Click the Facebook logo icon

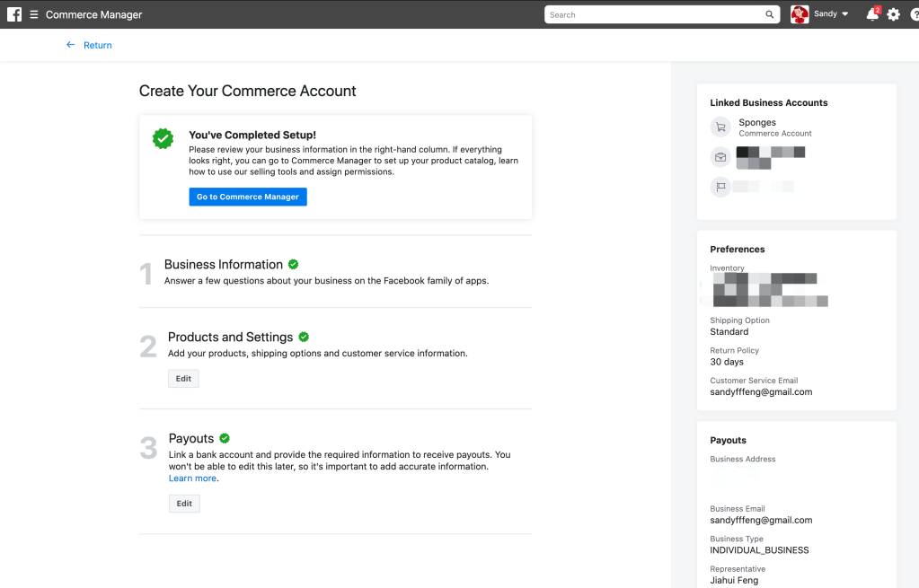point(14,14)
